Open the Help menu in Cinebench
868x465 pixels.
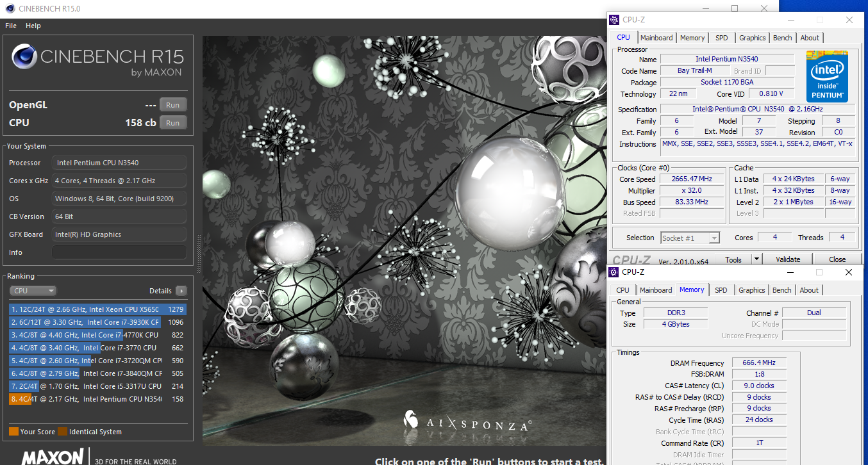coord(33,26)
